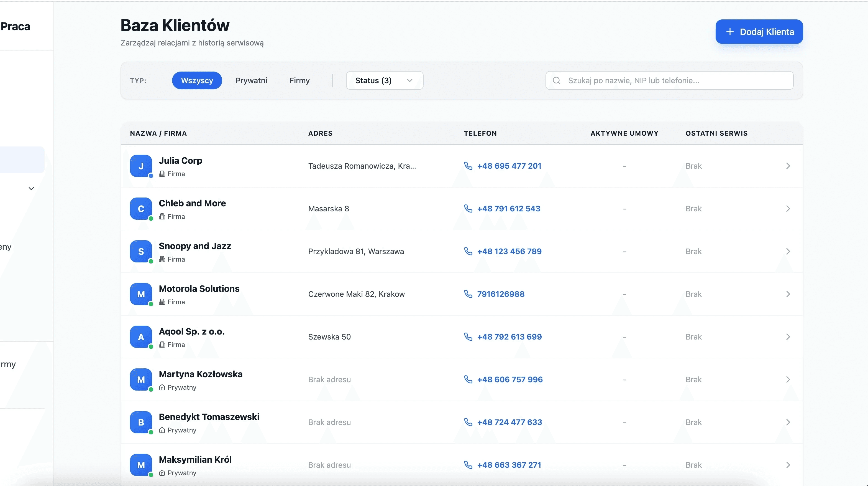Open the Status (3) dropdown

[384, 81]
